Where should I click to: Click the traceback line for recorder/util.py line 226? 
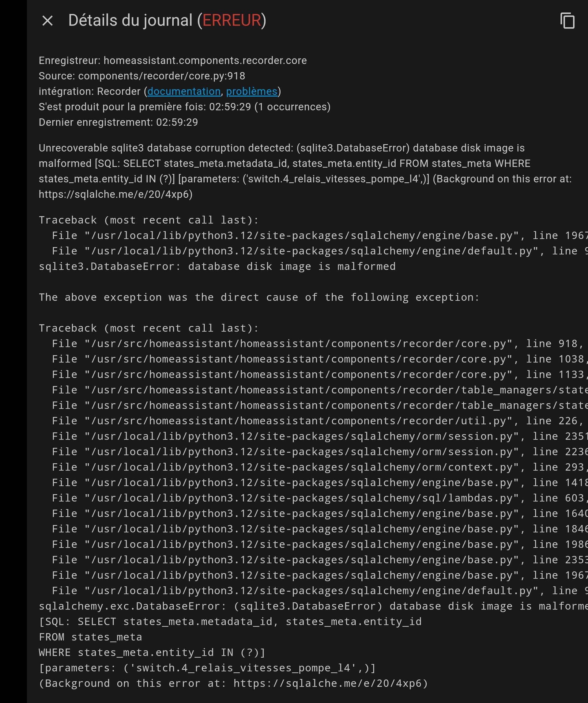pyautogui.click(x=318, y=421)
